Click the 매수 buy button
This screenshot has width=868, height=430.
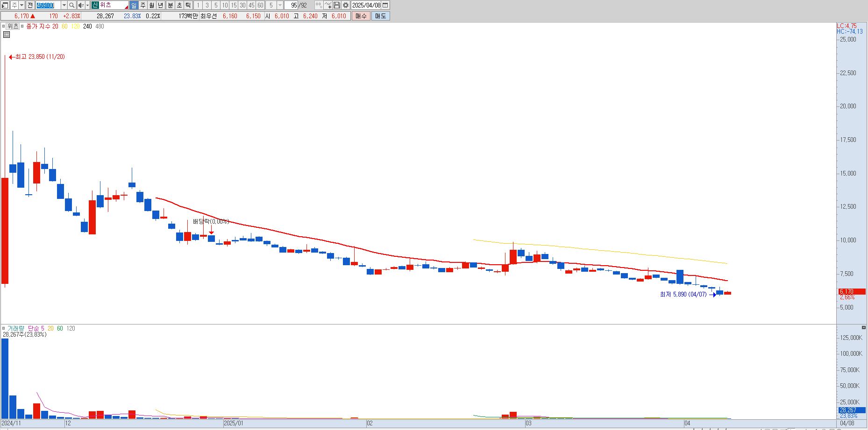point(361,16)
